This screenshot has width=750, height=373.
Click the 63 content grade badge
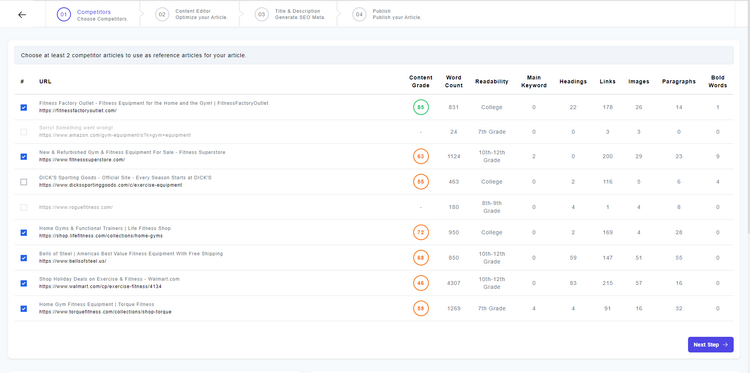(x=421, y=156)
